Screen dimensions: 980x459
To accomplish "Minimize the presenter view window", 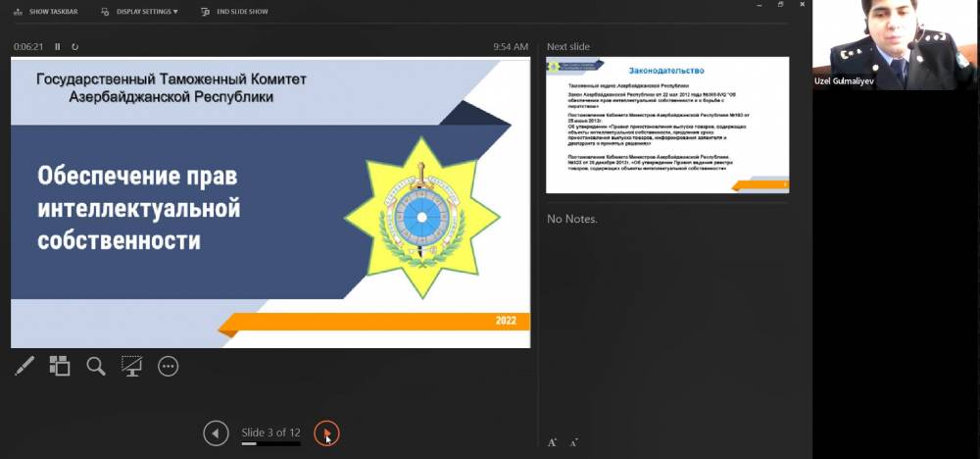I will (x=759, y=4).
